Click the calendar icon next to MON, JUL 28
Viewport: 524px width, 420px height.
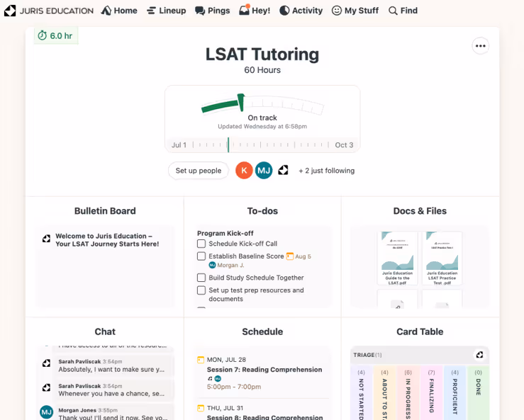[201, 360]
